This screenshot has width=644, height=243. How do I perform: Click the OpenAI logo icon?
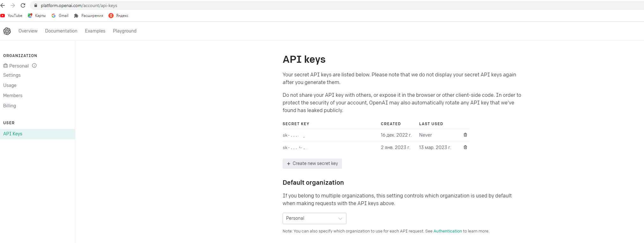coord(7,31)
